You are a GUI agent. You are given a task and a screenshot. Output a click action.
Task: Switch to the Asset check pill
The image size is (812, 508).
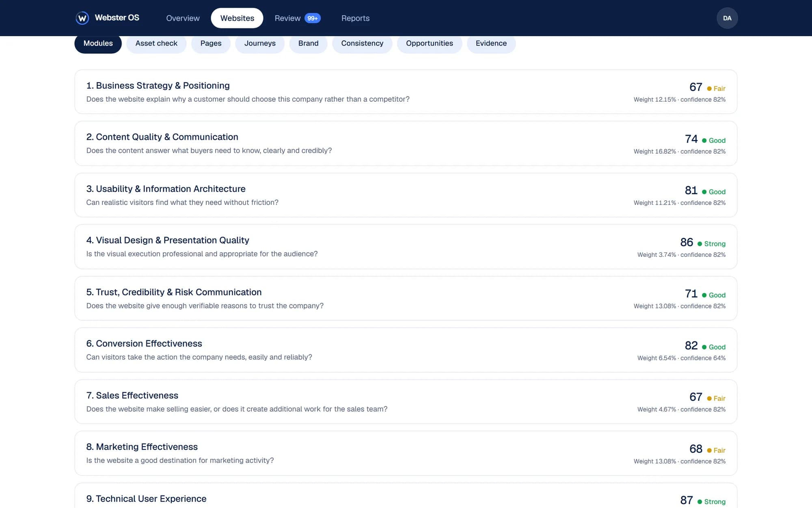coord(156,43)
